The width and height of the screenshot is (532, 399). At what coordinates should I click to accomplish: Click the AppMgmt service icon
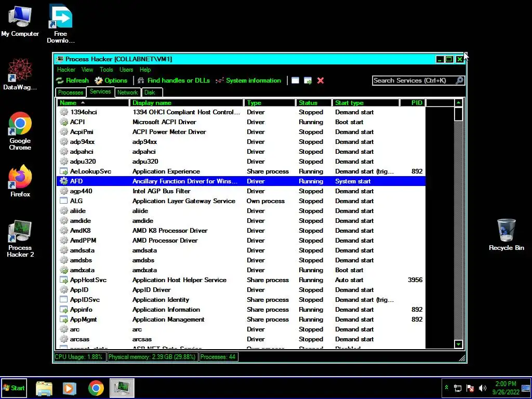coord(64,320)
